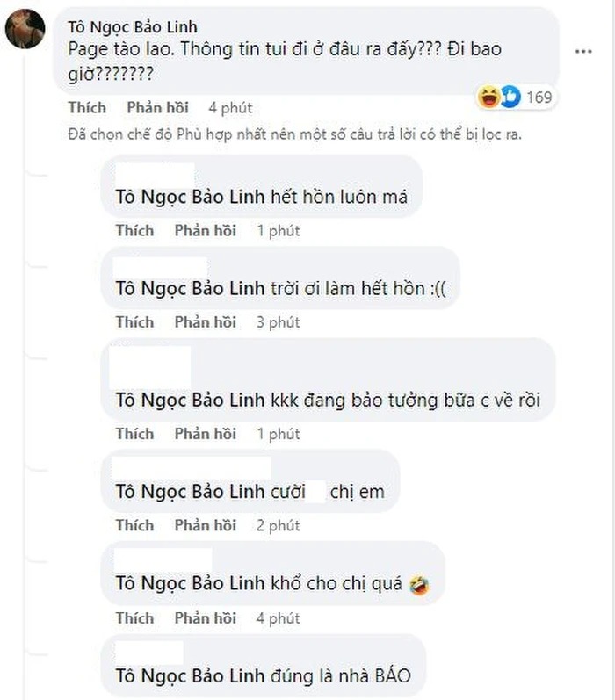Click the "2 phút" timestamp link
The height and width of the screenshot is (700, 615).
click(x=278, y=525)
